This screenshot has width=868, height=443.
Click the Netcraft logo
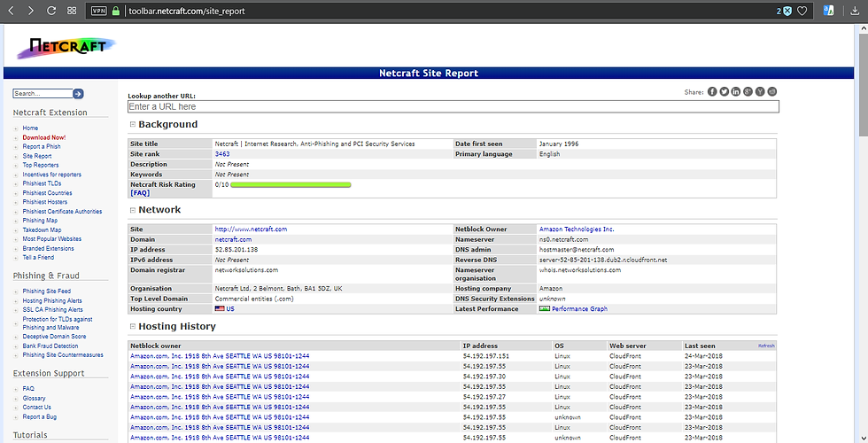click(x=66, y=48)
